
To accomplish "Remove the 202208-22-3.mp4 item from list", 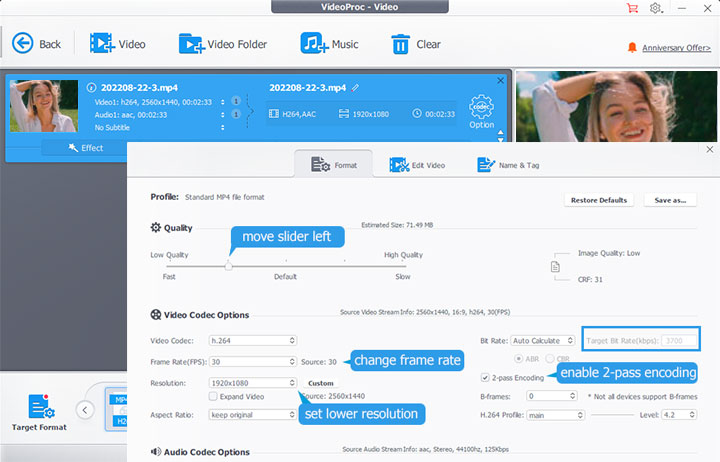I will (501, 80).
